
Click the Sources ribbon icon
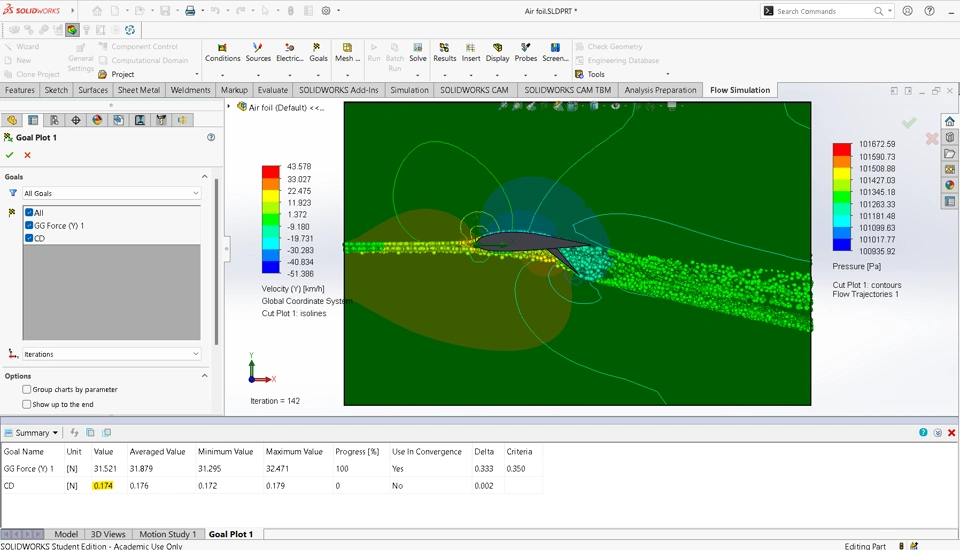(x=258, y=52)
